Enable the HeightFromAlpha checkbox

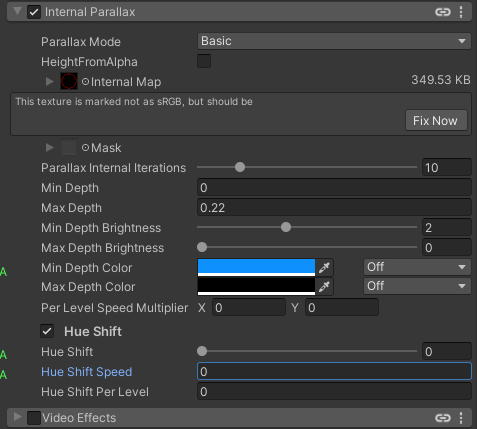pos(204,61)
